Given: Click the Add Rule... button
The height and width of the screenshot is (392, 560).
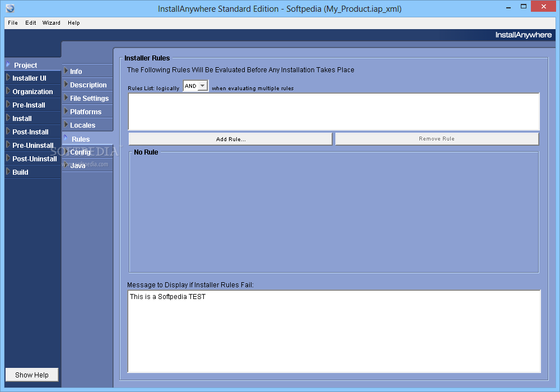Looking at the screenshot, I should (230, 139).
